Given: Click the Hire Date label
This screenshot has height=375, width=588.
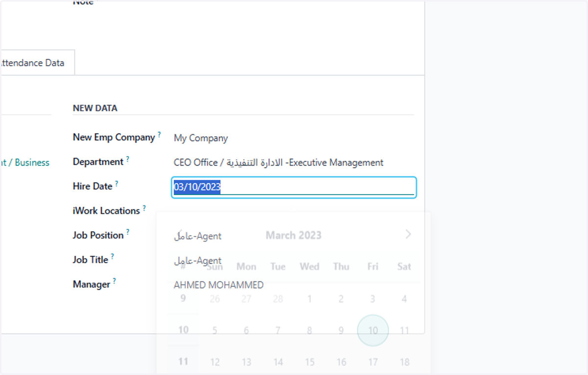Looking at the screenshot, I should [93, 186].
